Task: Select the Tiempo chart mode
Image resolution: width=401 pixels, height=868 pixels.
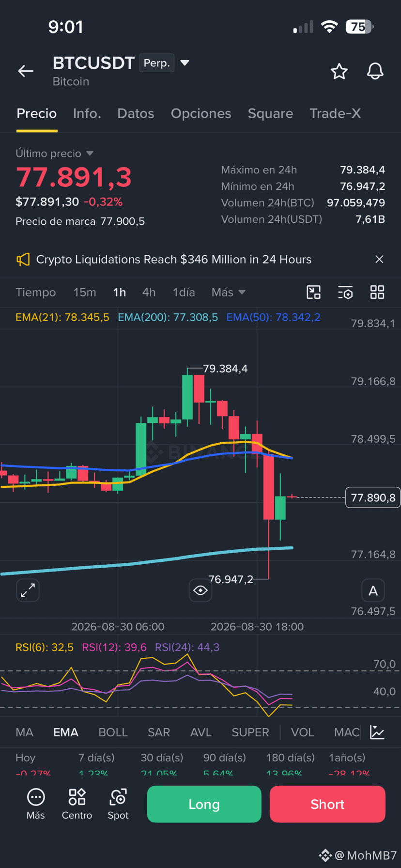Action: click(36, 293)
